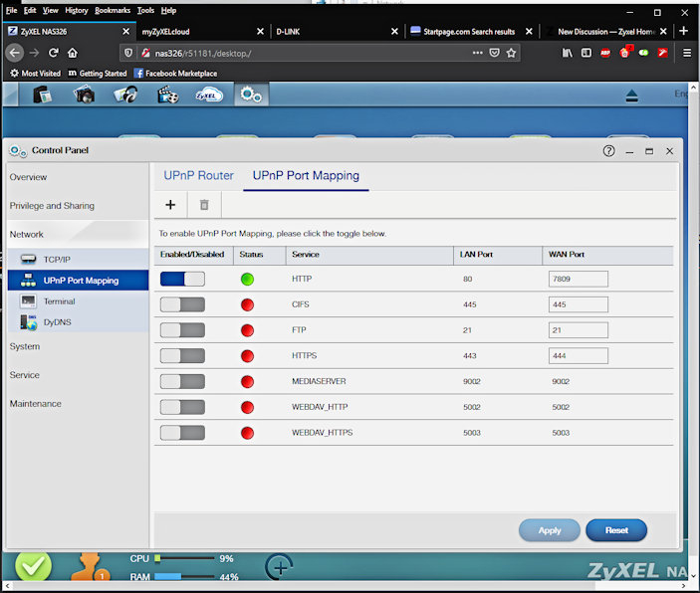Open a new browser tab

tap(683, 31)
